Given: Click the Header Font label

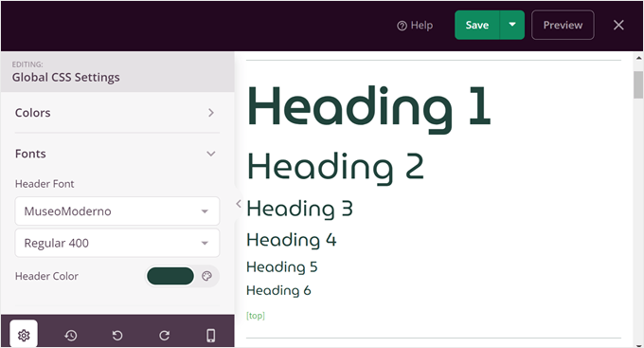Looking at the screenshot, I should point(45,184).
